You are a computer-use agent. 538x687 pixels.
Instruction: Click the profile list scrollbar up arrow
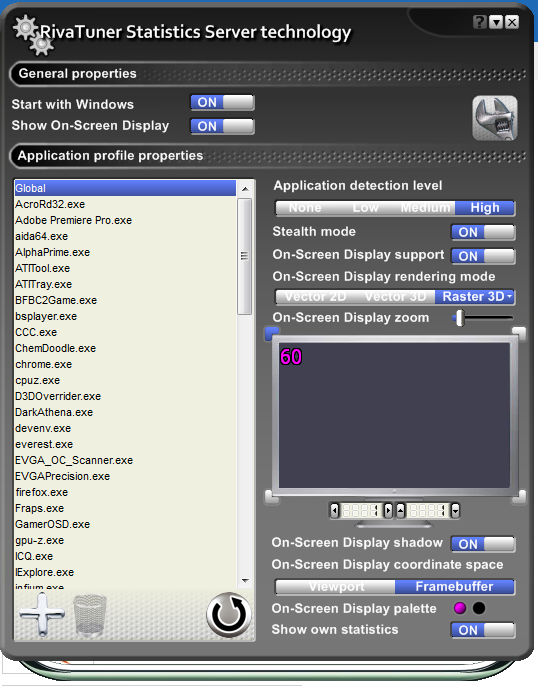click(x=245, y=189)
